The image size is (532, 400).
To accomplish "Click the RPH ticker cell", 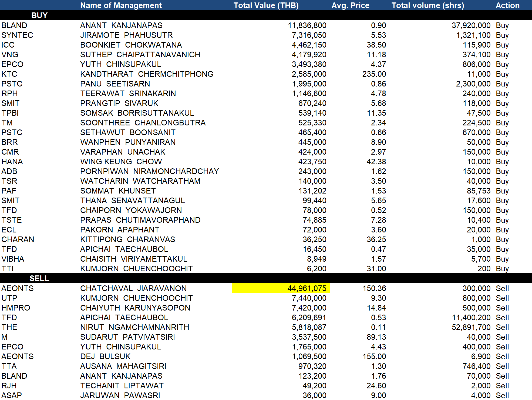I will point(10,94).
